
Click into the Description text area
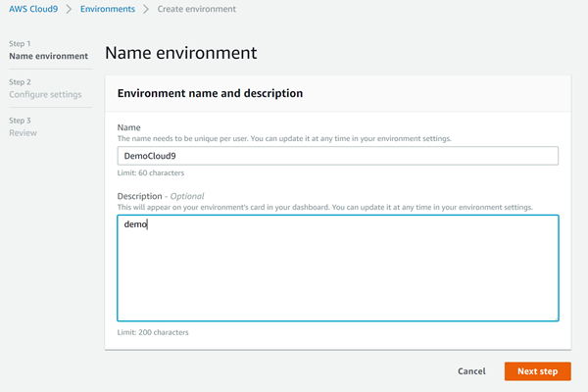[337, 268]
